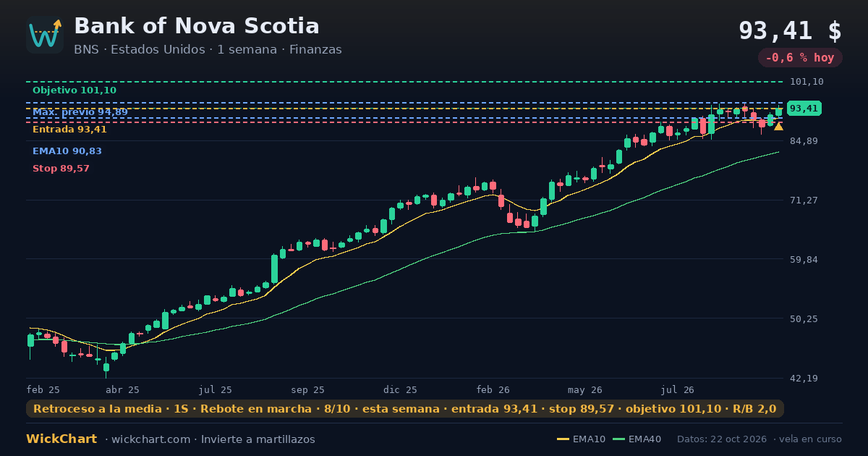Select the Entrada 93,41 label
This screenshot has width=868, height=456.
69,130
